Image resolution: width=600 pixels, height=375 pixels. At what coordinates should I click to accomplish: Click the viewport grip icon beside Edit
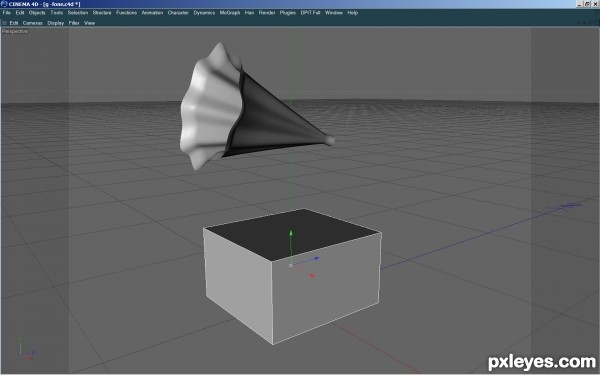5,23
